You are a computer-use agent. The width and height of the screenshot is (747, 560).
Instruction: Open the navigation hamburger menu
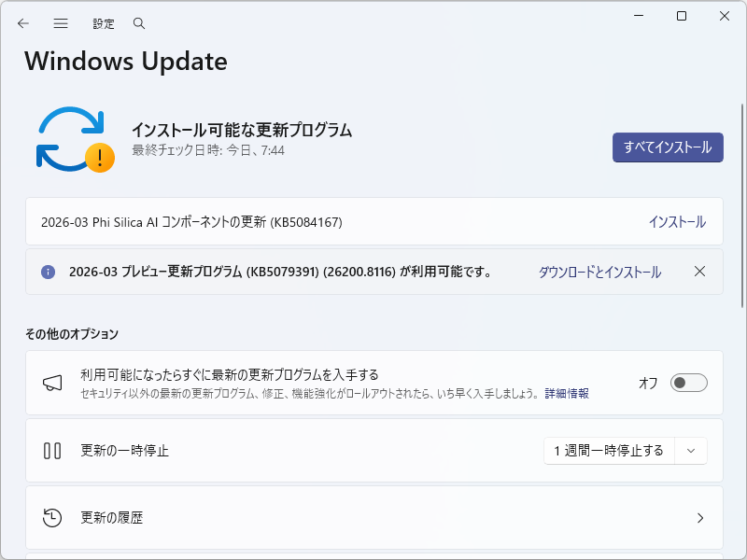coord(60,22)
